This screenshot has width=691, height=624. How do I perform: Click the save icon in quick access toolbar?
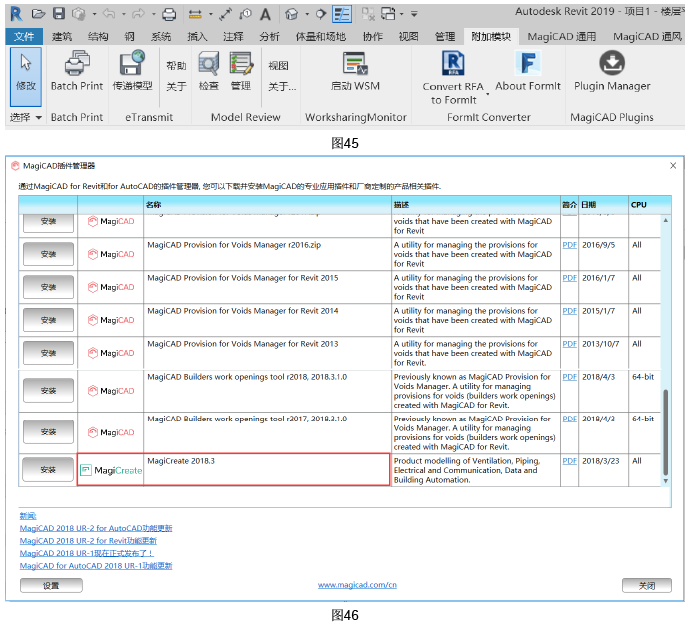tap(59, 14)
